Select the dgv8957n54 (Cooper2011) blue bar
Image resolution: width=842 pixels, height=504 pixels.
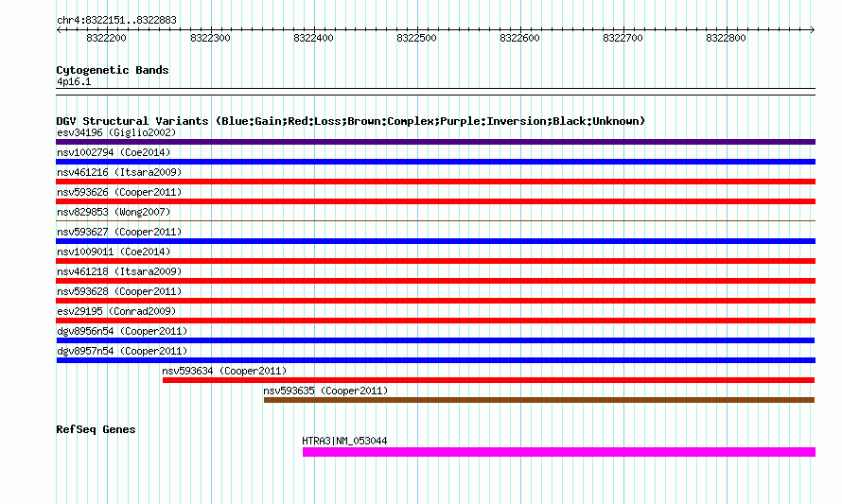435,360
